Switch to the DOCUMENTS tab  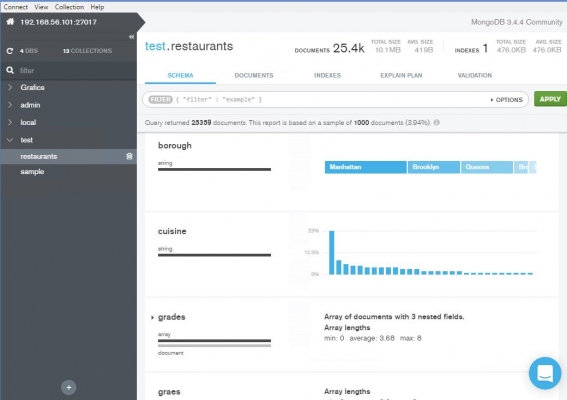tap(254, 75)
